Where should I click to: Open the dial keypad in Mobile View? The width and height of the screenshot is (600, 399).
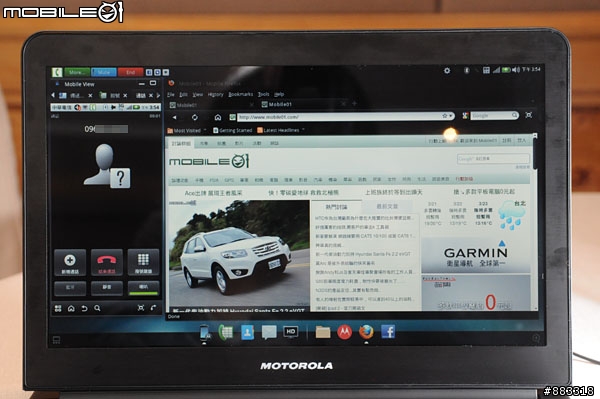[x=143, y=262]
